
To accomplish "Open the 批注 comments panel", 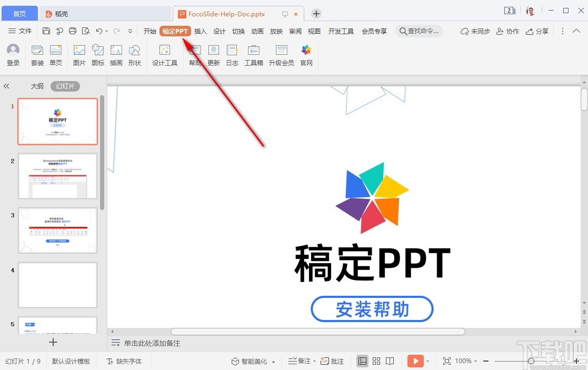I will [332, 361].
